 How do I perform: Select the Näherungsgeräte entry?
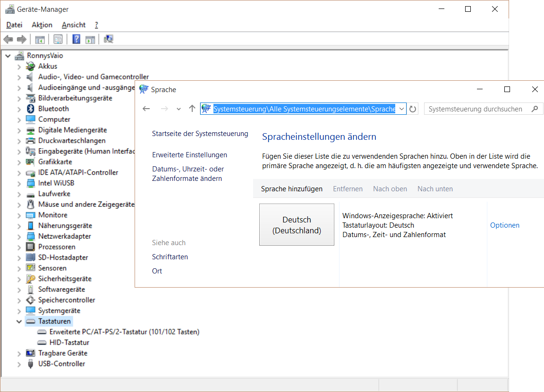(x=65, y=225)
